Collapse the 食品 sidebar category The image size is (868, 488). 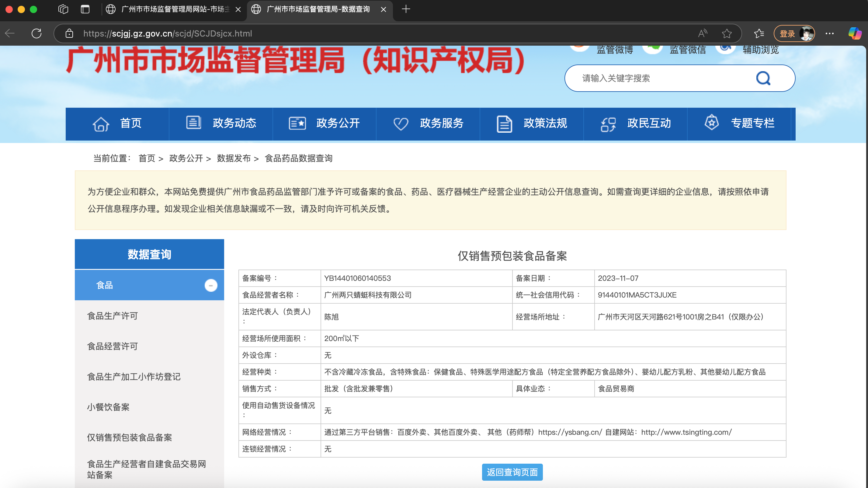pyautogui.click(x=211, y=285)
